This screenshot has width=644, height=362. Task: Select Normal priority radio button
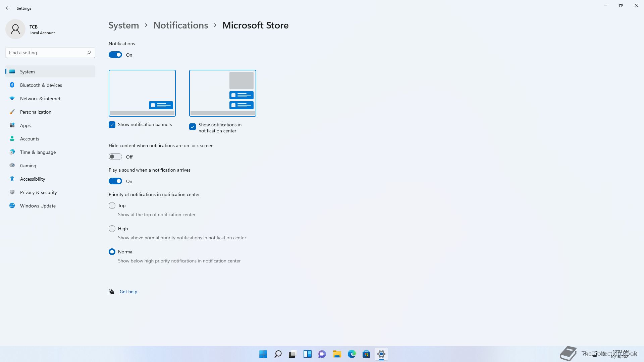click(112, 252)
